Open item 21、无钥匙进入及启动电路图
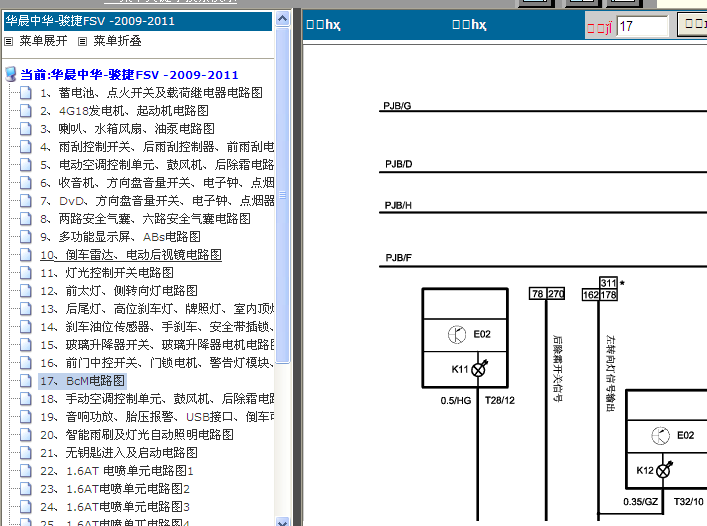This screenshot has height=526, width=707. coord(119,453)
